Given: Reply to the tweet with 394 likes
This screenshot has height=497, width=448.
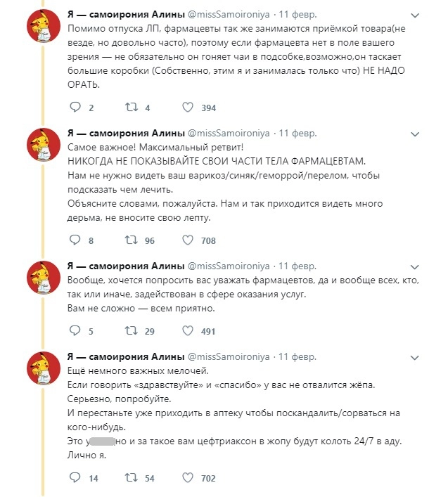Looking at the screenshot, I should coord(77,108).
